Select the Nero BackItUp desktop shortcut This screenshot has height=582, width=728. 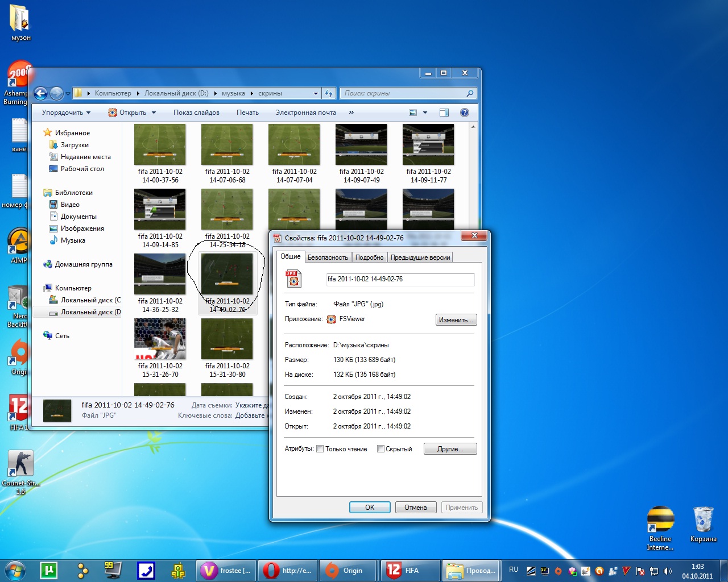point(19,307)
